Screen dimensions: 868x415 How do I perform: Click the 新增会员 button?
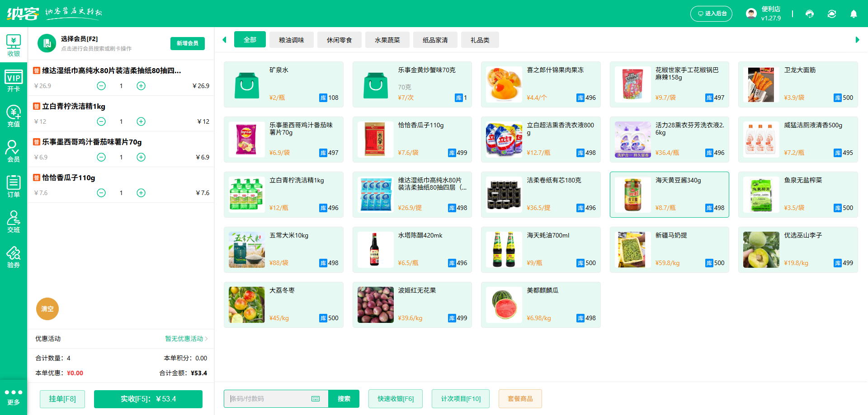pyautogui.click(x=187, y=43)
